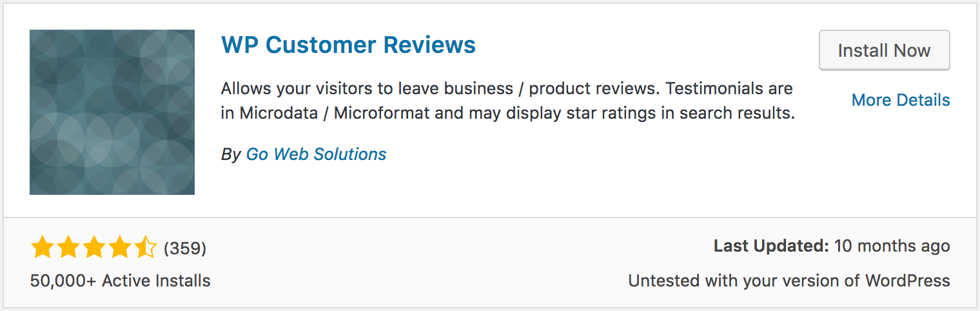Image resolution: width=980 pixels, height=311 pixels.
Task: Open the WP Customer Reviews title link
Action: point(348,45)
